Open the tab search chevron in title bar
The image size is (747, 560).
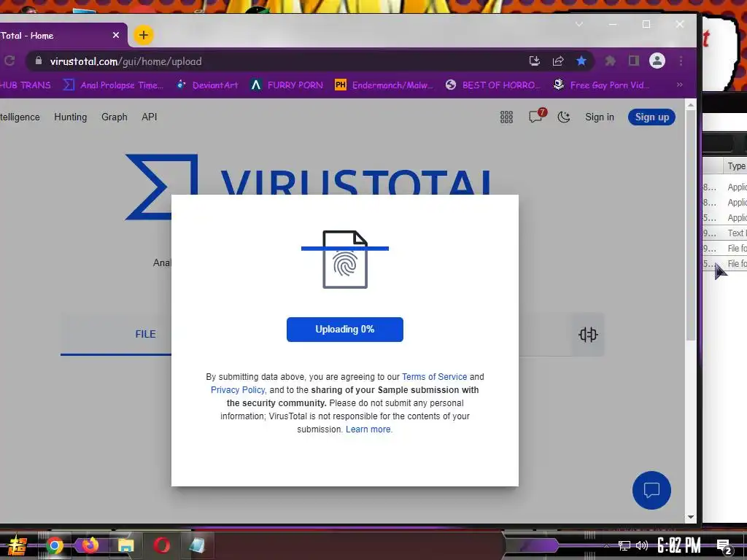coord(579,24)
